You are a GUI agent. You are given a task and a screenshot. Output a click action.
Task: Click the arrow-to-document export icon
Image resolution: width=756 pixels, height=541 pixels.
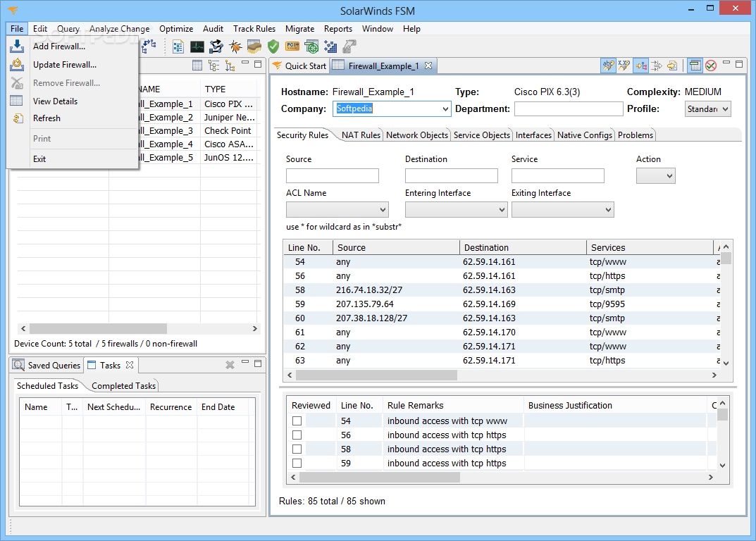click(x=672, y=66)
